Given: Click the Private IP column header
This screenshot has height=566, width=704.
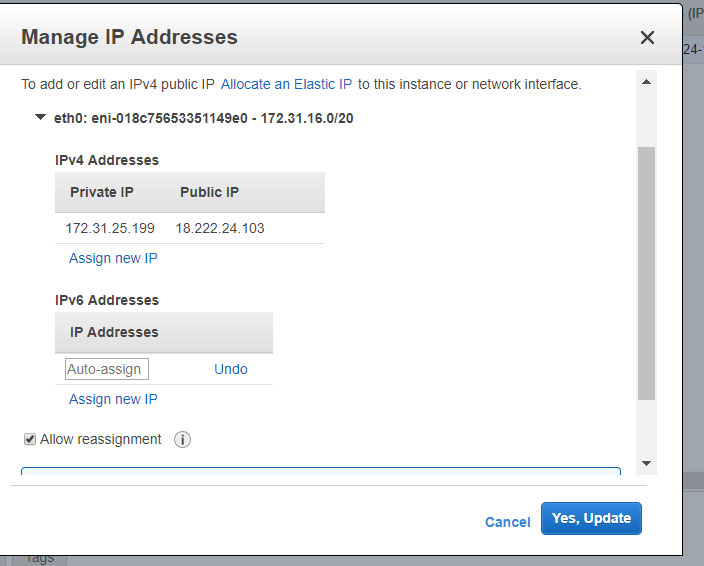Looking at the screenshot, I should [102, 192].
